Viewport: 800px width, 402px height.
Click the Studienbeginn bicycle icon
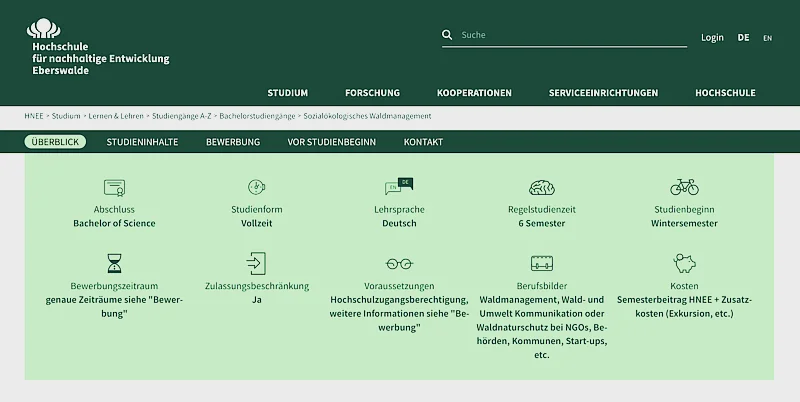pos(684,187)
